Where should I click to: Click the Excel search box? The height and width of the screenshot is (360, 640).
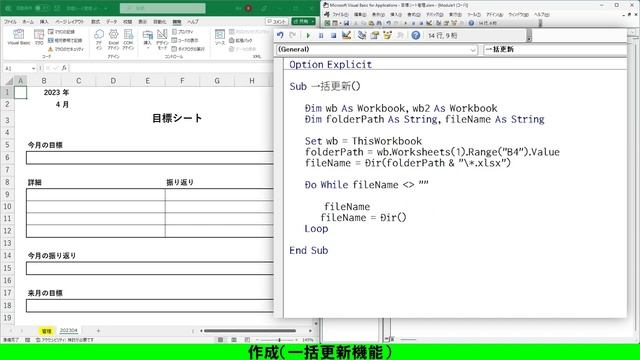(x=162, y=8)
